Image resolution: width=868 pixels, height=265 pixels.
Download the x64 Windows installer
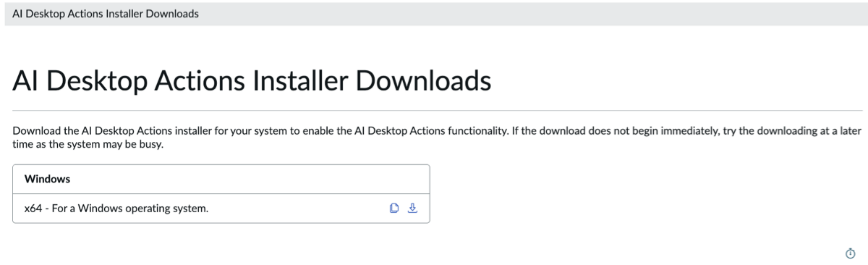(412, 209)
